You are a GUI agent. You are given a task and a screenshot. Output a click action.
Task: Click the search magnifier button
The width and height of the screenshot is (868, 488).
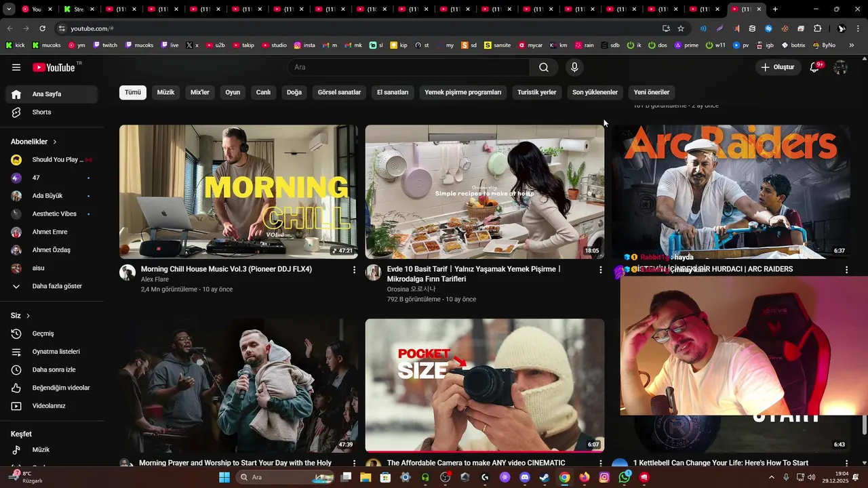pos(544,67)
